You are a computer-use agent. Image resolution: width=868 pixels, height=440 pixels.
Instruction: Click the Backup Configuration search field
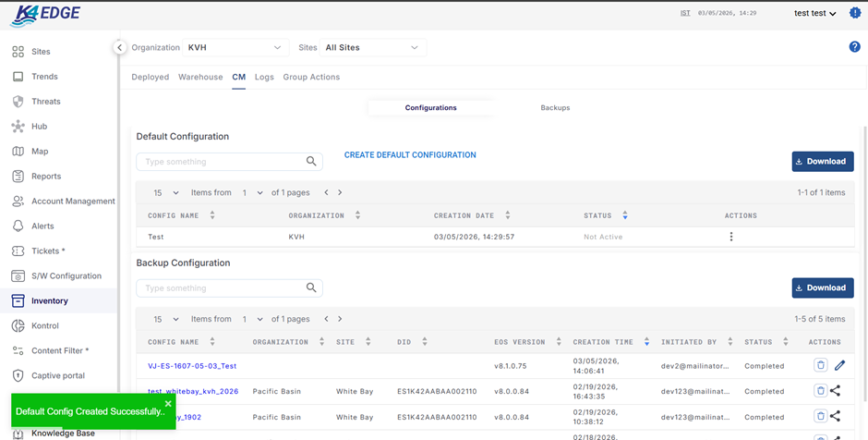222,288
